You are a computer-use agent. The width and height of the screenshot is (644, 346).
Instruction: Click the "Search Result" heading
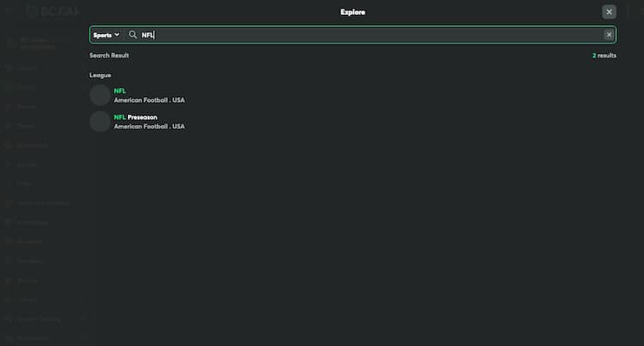(109, 56)
